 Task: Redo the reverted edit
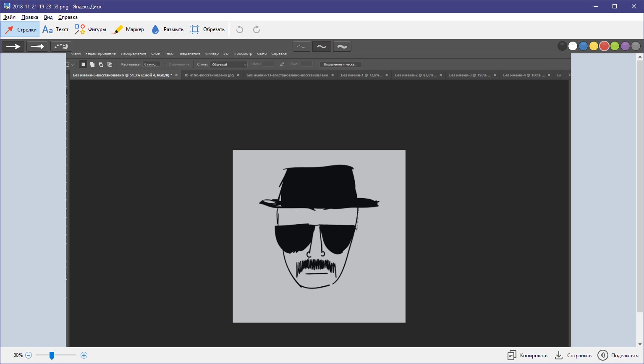point(257,30)
